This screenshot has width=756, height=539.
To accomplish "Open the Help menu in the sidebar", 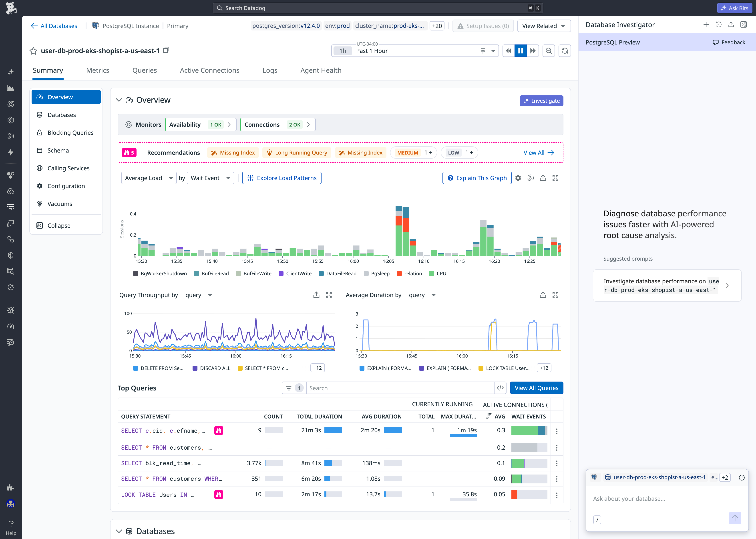I will coord(11,528).
